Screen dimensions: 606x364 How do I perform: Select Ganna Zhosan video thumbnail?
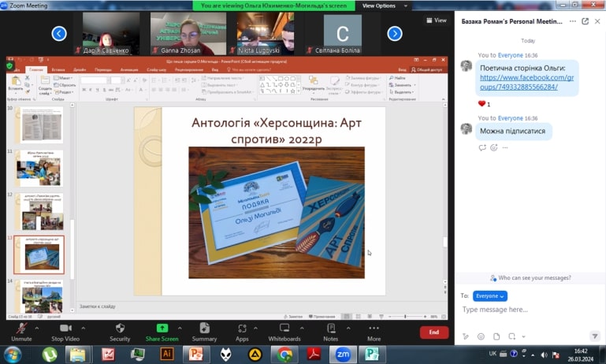coord(188,33)
